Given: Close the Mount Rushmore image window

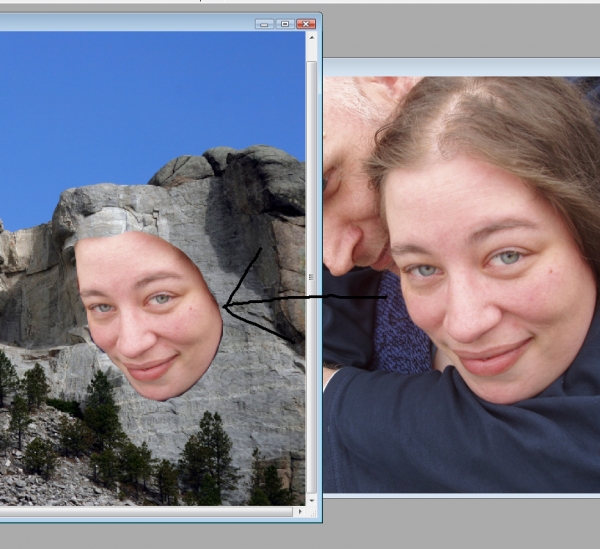Looking at the screenshot, I should click(x=306, y=24).
